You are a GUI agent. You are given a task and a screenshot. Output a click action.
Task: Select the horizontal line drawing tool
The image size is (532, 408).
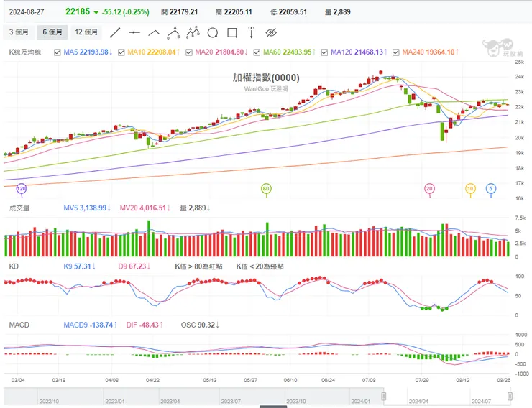click(x=134, y=33)
